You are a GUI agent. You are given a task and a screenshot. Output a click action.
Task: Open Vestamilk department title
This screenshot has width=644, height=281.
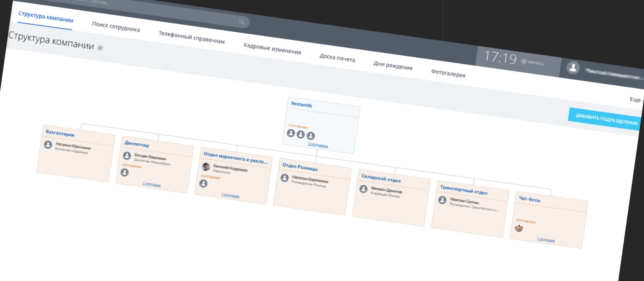[301, 105]
